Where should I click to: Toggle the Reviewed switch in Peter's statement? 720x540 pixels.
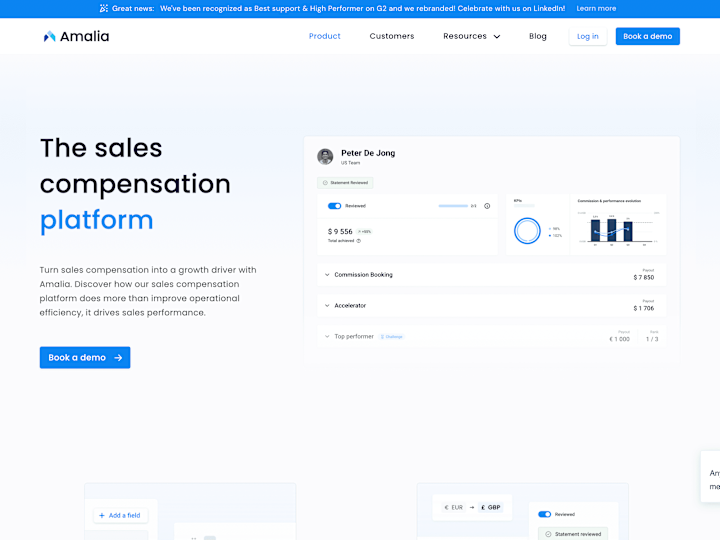[334, 206]
